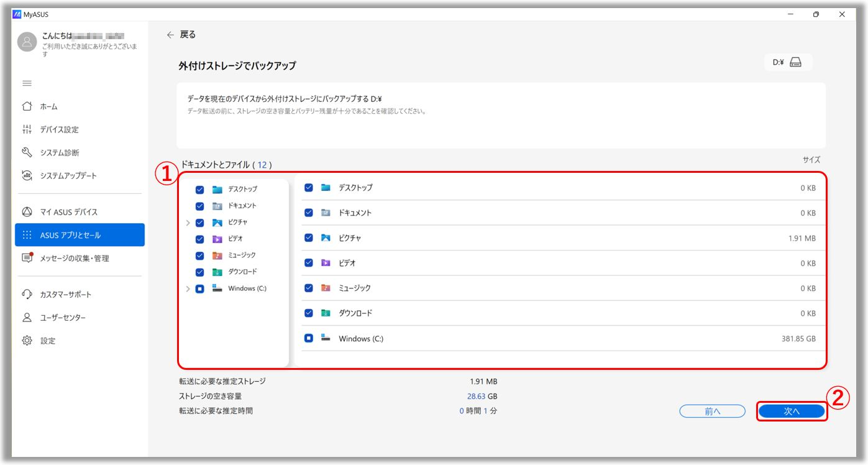Viewport: 868px width, 465px height.
Task: Toggle Windows (C:) checkbox in the tree
Action: pyautogui.click(x=199, y=288)
